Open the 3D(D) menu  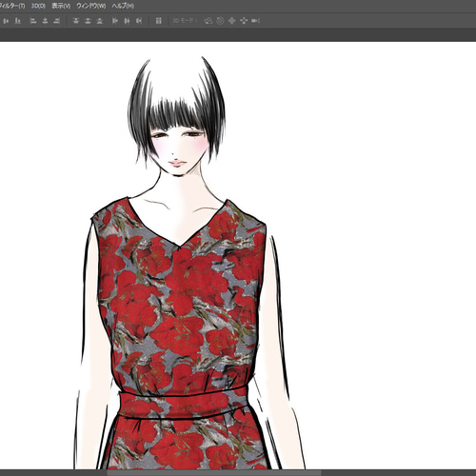pos(38,6)
